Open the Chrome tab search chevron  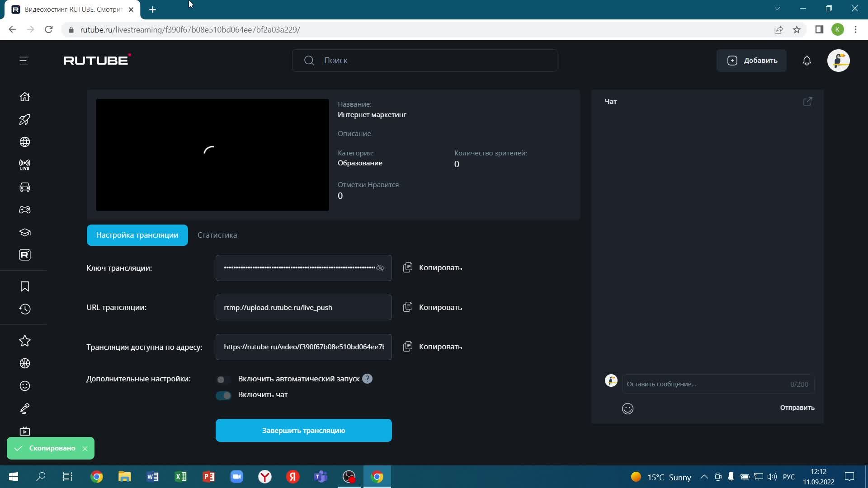777,9
